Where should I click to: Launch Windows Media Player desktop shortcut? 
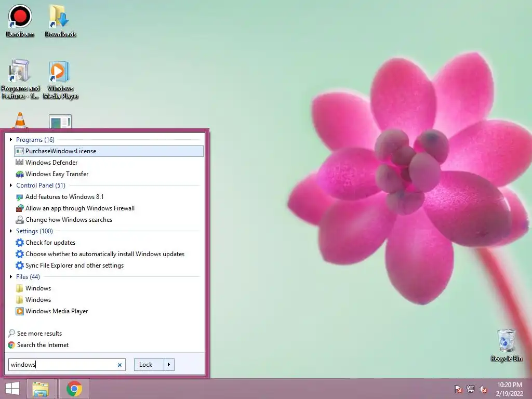tap(60, 80)
